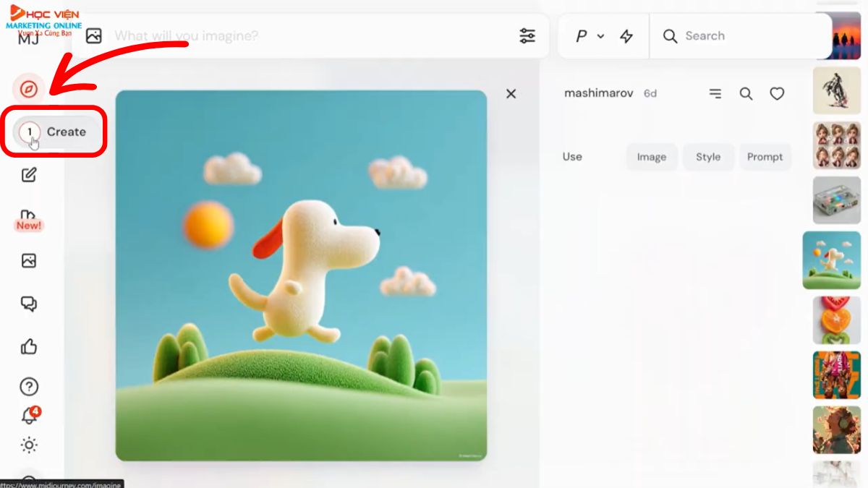Screen dimensions: 868x488
Task: Open the Explore compass icon
Action: point(29,89)
